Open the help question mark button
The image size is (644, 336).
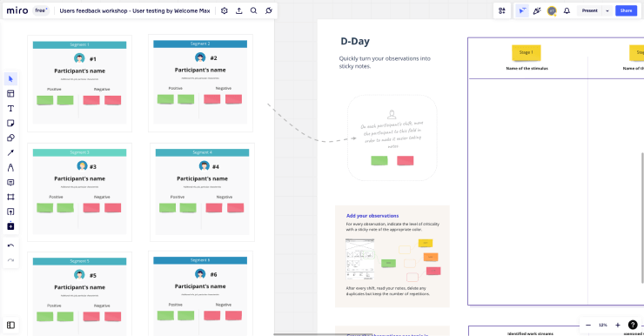click(x=633, y=325)
